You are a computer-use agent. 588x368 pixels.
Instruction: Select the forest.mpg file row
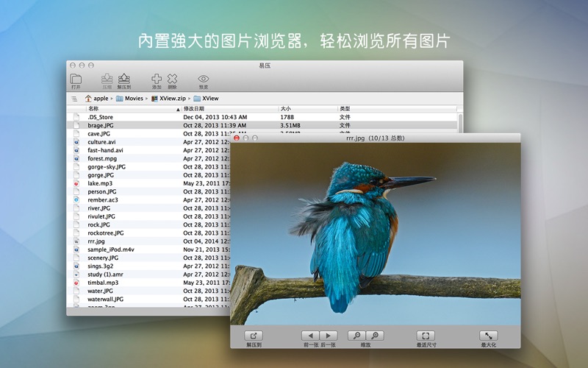coord(101,158)
